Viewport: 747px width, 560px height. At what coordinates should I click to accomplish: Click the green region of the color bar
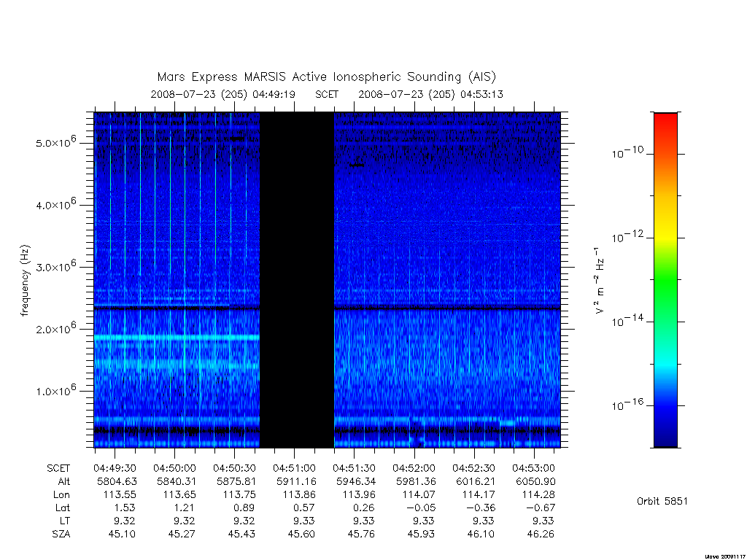click(665, 281)
